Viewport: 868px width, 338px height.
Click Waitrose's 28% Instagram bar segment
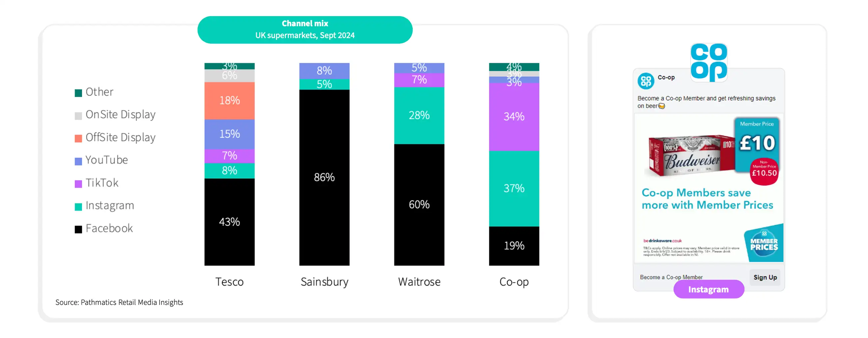tap(419, 115)
